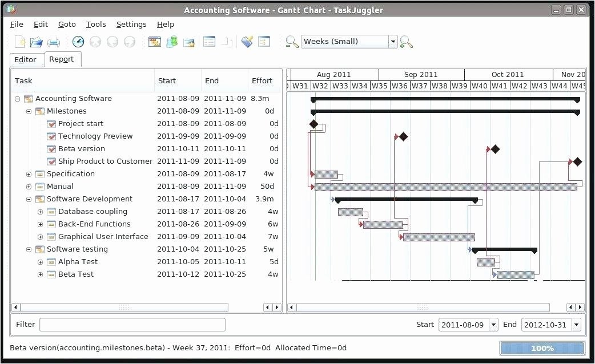
Task: Open a project with the folder icon
Action: tap(37, 42)
